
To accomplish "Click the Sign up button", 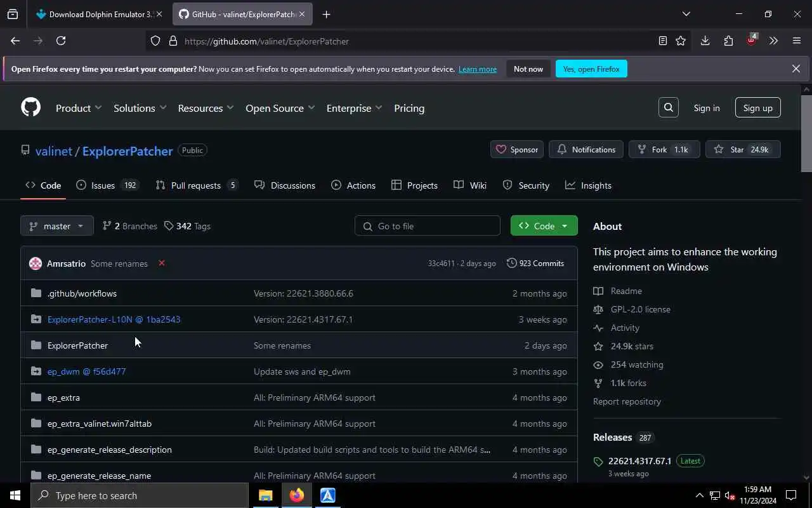I will pos(758,108).
